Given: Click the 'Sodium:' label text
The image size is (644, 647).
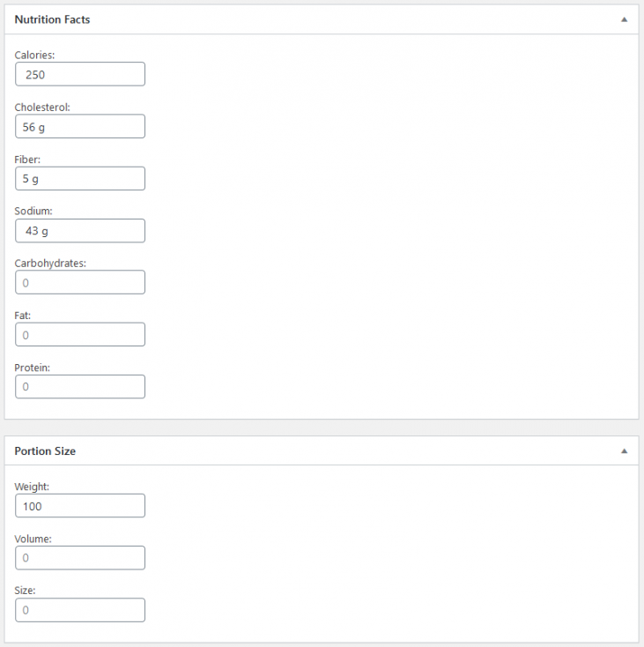Looking at the screenshot, I should [x=34, y=211].
